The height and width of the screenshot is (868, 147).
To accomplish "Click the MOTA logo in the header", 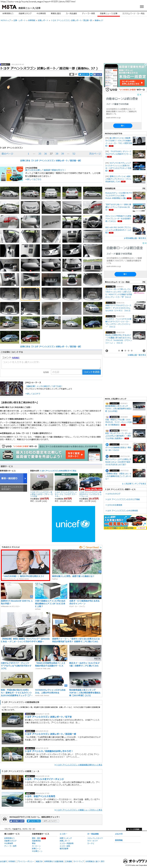I will pos(9,7).
